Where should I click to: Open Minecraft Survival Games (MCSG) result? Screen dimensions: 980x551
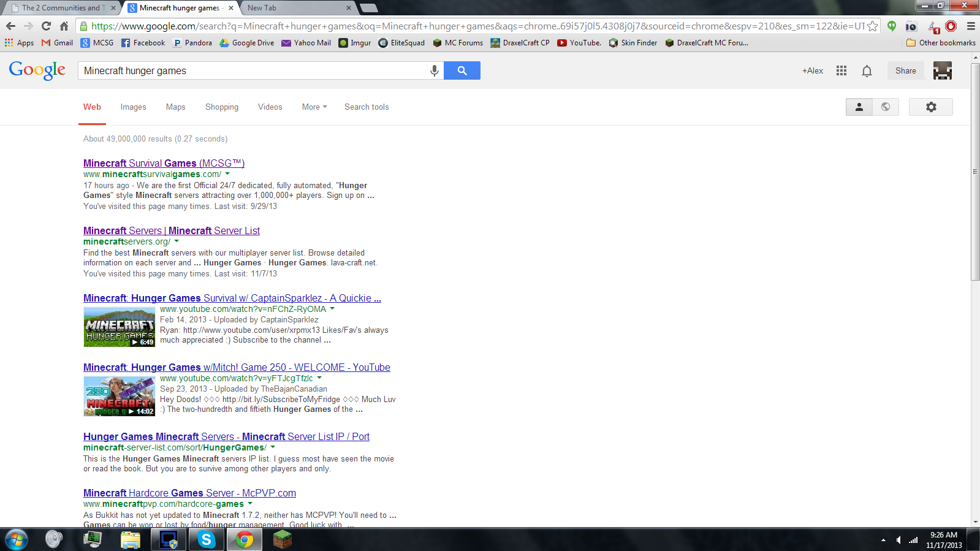(x=164, y=163)
